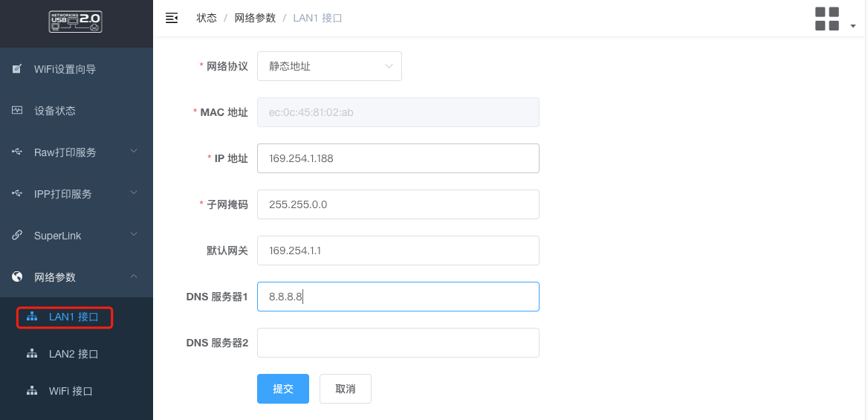868x420 pixels.
Task: Expand the SuperLink menu chevron
Action: 134,235
